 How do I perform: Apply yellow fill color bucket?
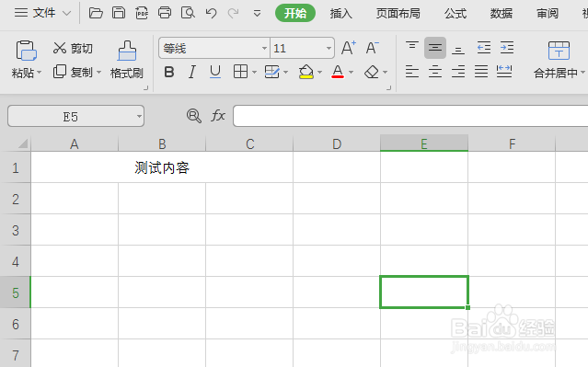coord(306,72)
